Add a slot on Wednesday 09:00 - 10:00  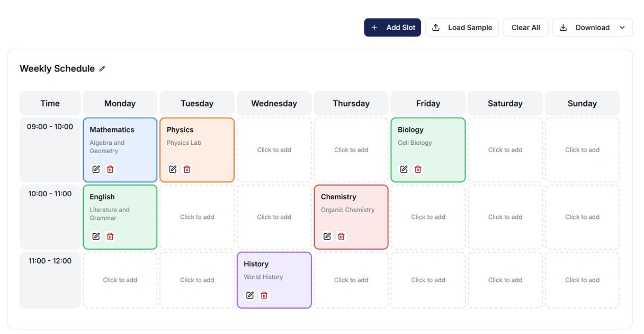pos(274,150)
